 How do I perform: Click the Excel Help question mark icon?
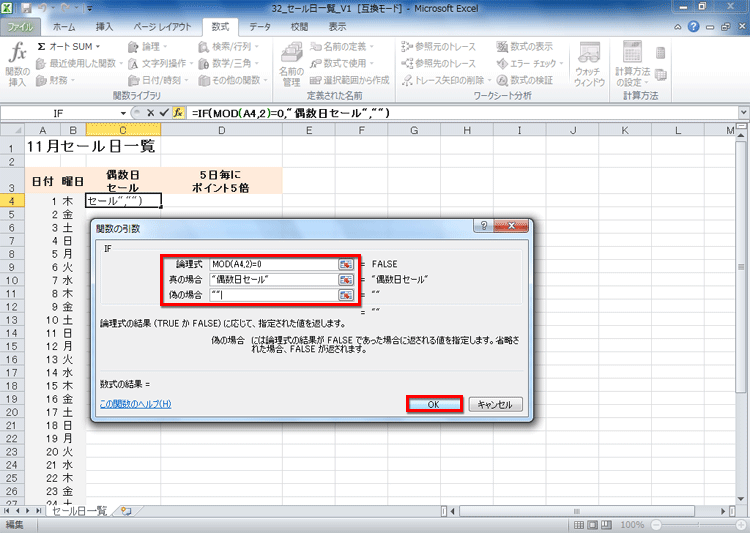693,27
